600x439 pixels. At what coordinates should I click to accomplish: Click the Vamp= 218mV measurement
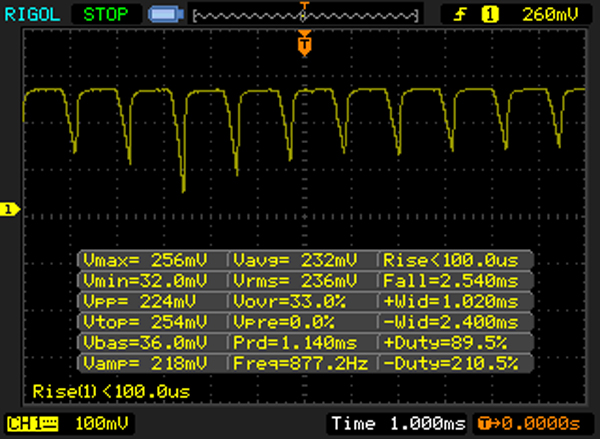(145, 363)
